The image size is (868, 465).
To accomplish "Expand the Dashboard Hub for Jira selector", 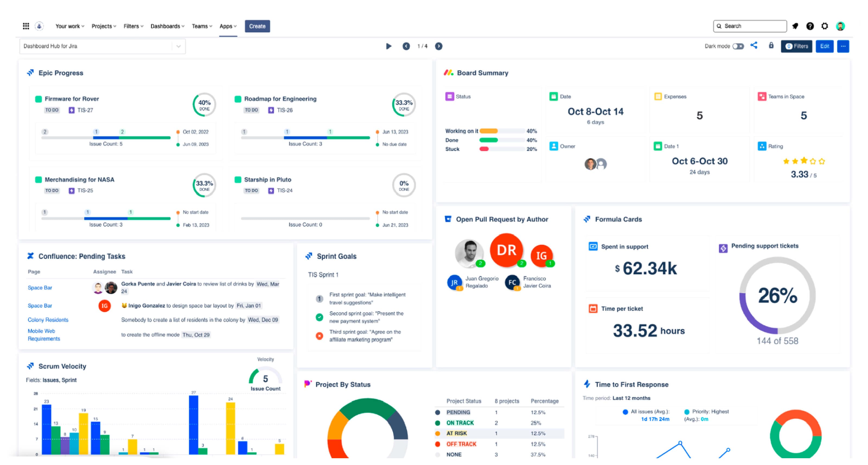I will point(103,46).
